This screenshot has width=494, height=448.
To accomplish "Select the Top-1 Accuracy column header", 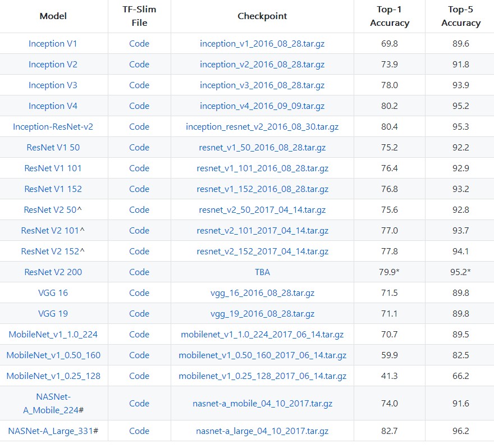I will (390, 16).
